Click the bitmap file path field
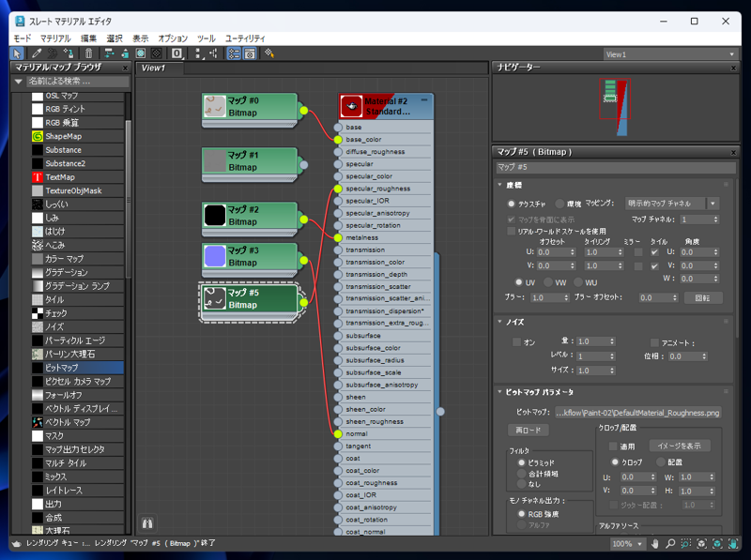 pyautogui.click(x=636, y=412)
